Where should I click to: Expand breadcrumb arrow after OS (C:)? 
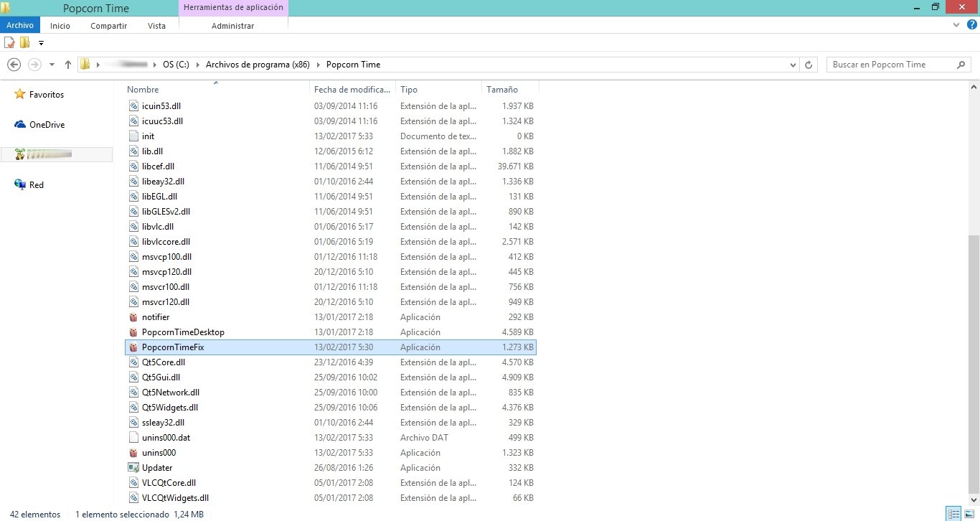(x=197, y=65)
